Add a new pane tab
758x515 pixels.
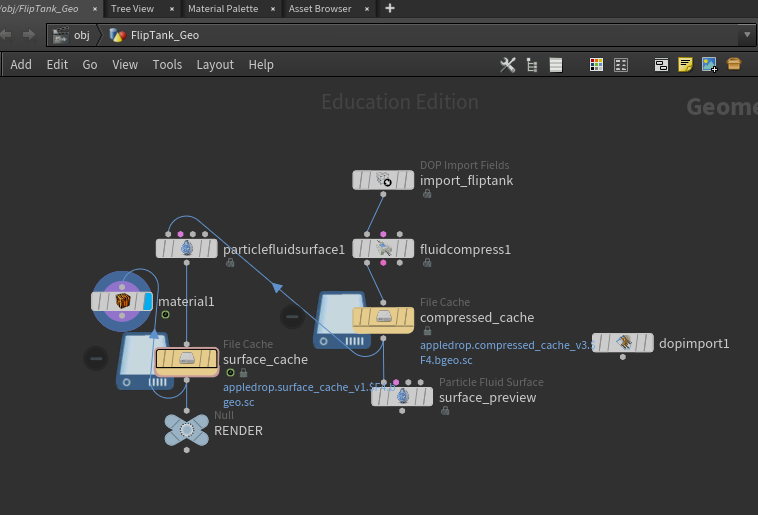point(390,8)
